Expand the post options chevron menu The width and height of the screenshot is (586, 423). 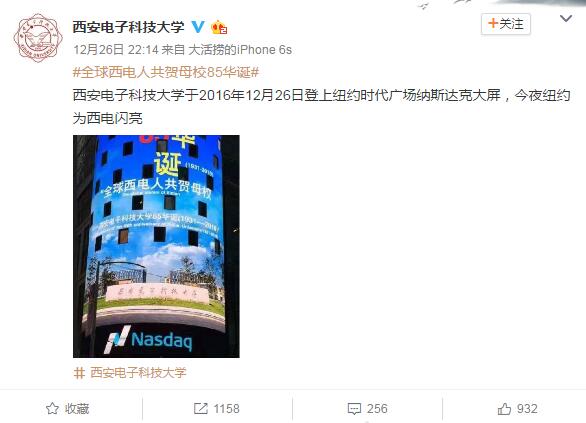pyautogui.click(x=566, y=19)
